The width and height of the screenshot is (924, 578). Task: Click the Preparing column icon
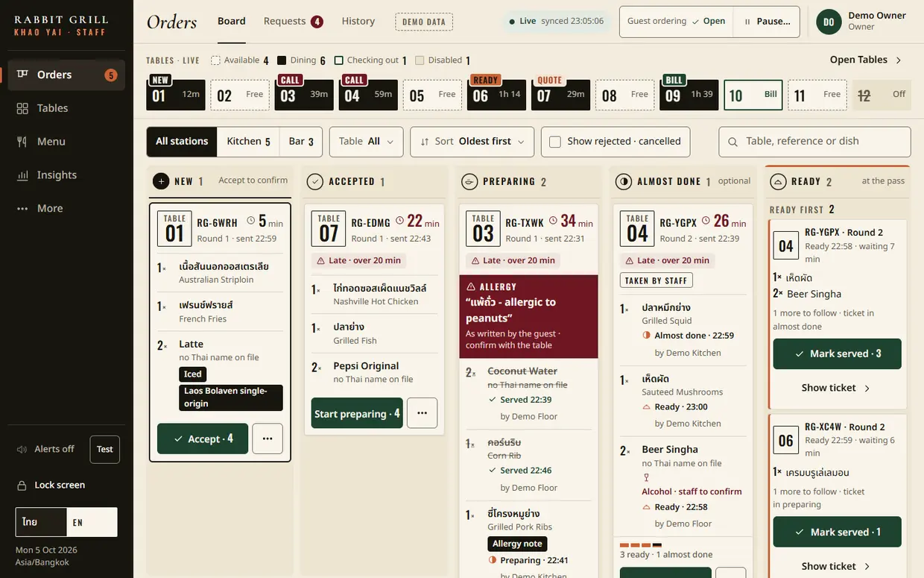[x=469, y=181]
